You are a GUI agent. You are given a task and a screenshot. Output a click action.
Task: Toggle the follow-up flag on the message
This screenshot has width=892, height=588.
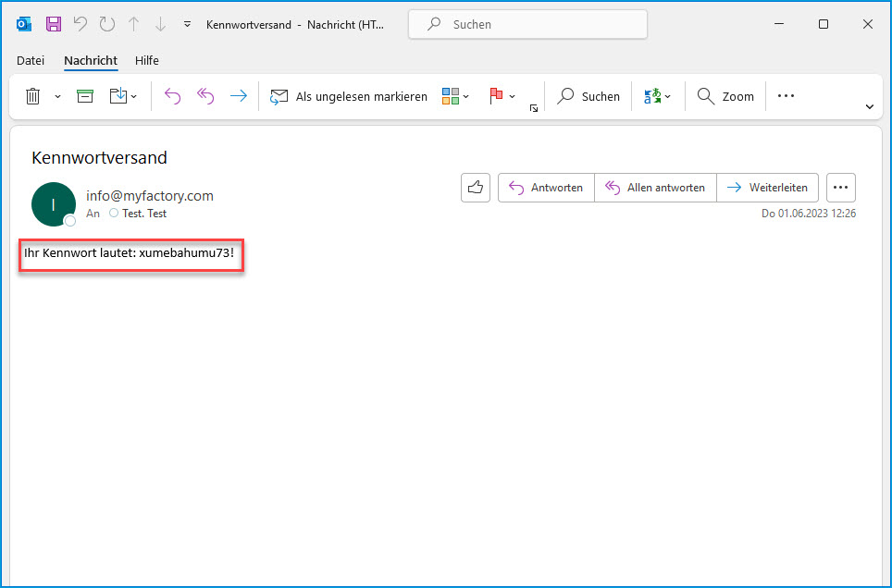coord(496,96)
